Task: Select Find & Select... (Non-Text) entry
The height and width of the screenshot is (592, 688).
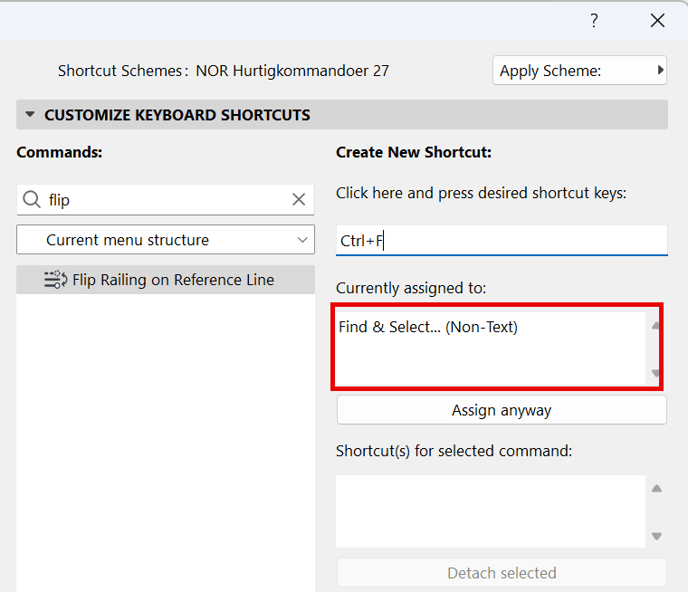Action: 428,327
